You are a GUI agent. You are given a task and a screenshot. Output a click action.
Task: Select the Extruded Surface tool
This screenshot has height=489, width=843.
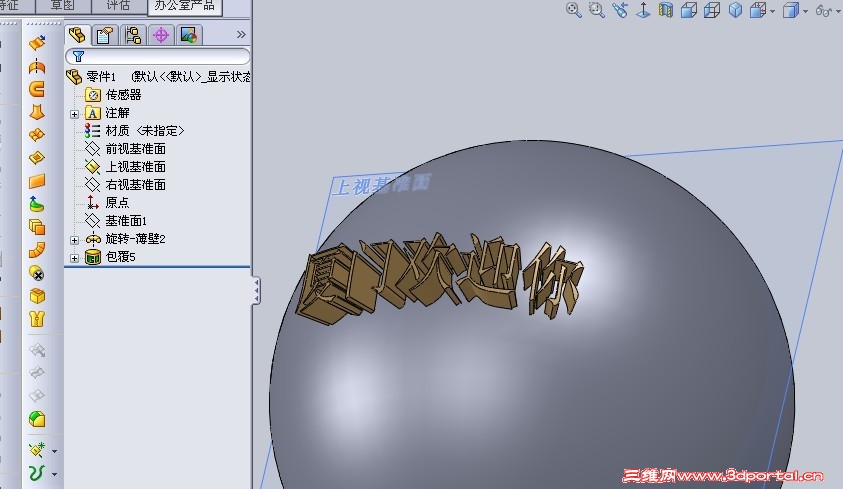(x=37, y=43)
